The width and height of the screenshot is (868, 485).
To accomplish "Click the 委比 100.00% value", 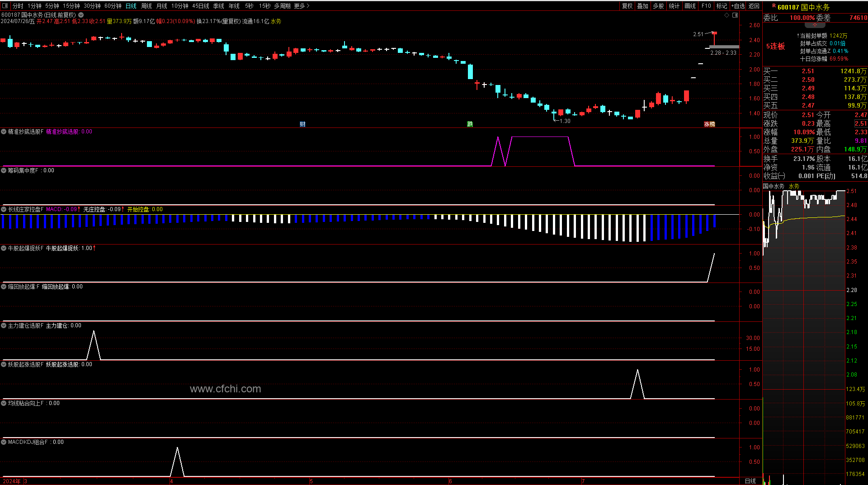I will coord(802,18).
